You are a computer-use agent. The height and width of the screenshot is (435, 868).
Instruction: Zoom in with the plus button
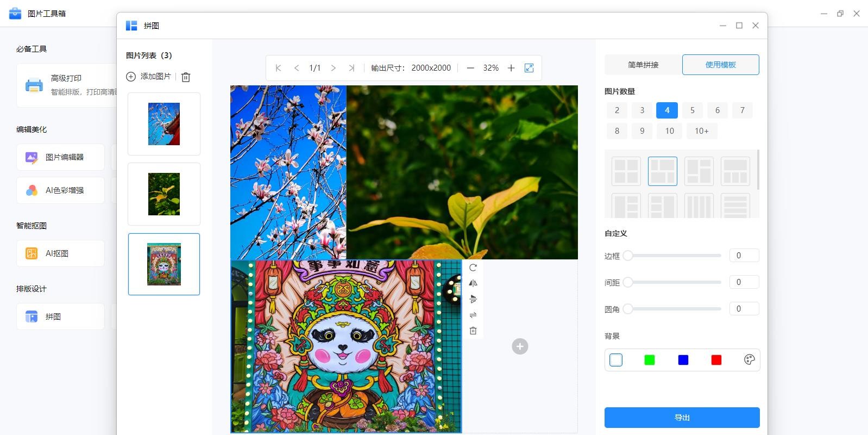511,68
